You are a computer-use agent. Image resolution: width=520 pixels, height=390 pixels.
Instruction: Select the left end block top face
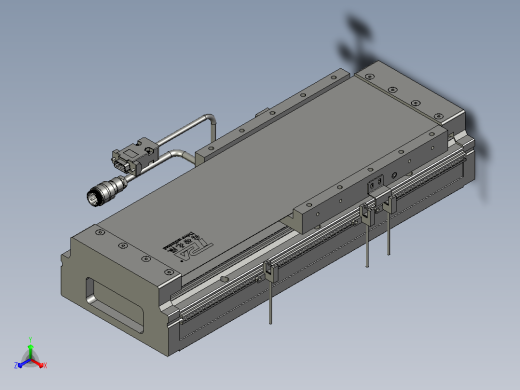tap(126, 252)
